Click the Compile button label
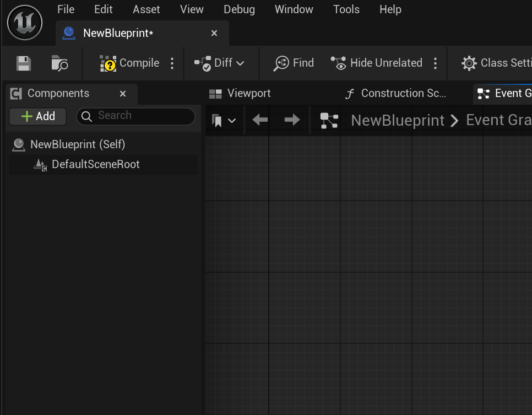This screenshot has width=532, height=415. [x=139, y=63]
